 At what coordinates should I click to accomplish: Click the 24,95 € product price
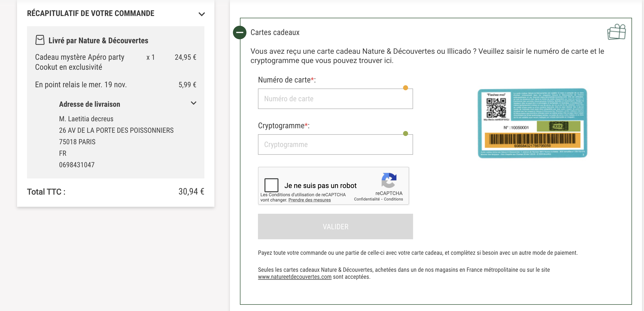click(185, 57)
